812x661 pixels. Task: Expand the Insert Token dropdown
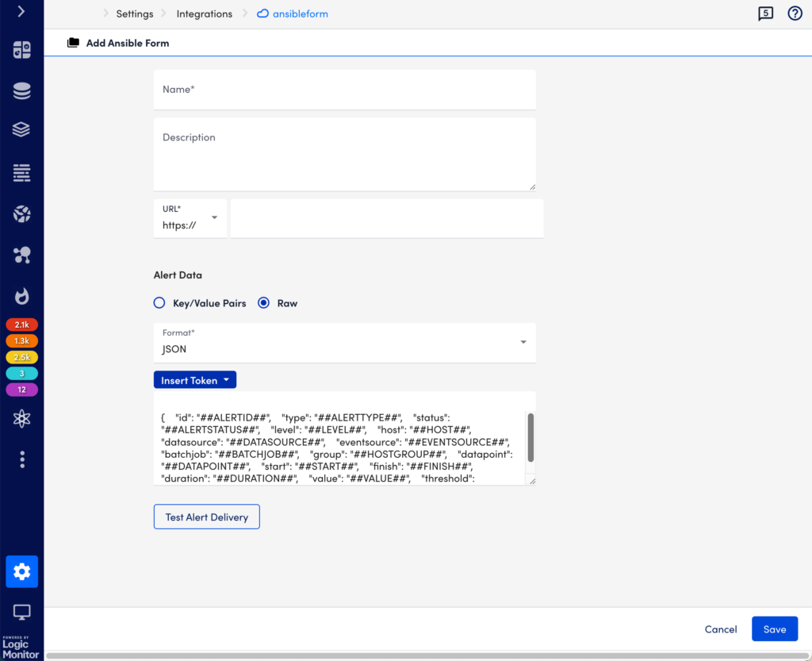click(x=195, y=380)
